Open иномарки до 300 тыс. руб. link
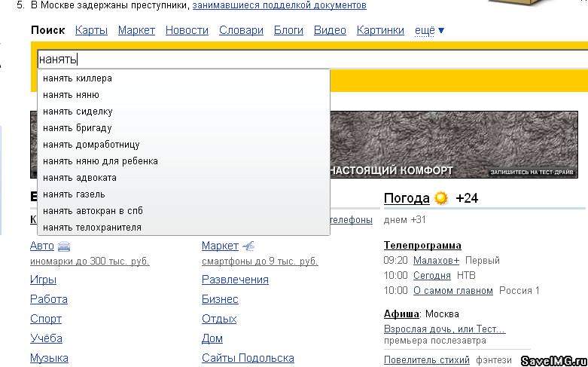This screenshot has width=588, height=367. pos(90,261)
